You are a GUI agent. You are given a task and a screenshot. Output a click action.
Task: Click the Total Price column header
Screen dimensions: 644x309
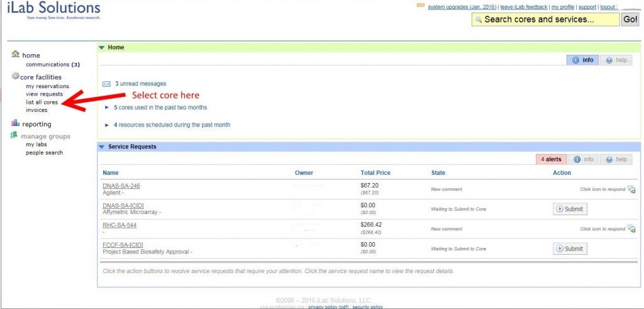pyautogui.click(x=375, y=173)
